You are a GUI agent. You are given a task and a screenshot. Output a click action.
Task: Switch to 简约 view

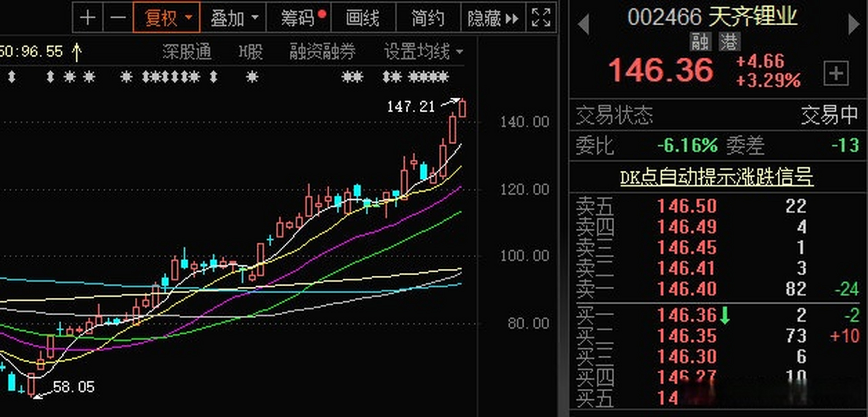tap(427, 18)
